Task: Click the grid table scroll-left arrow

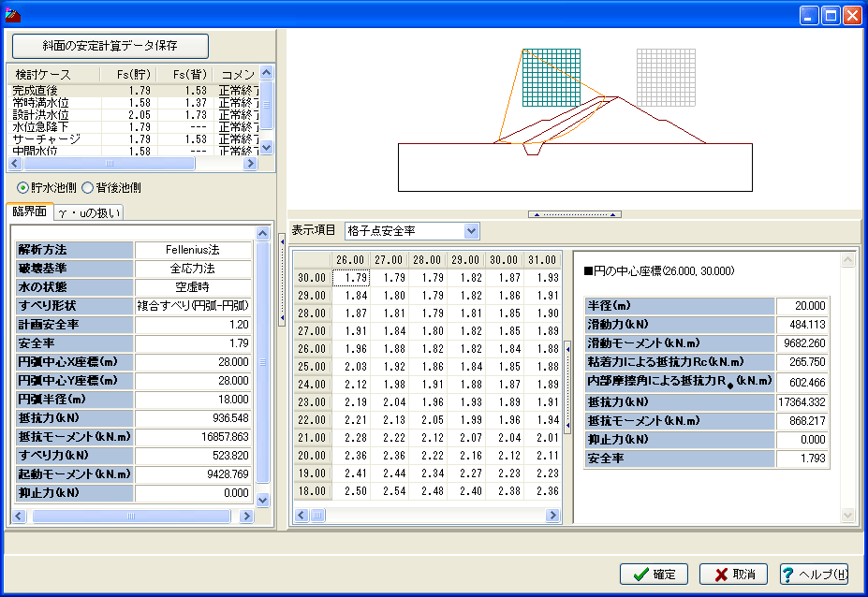Action: (302, 516)
